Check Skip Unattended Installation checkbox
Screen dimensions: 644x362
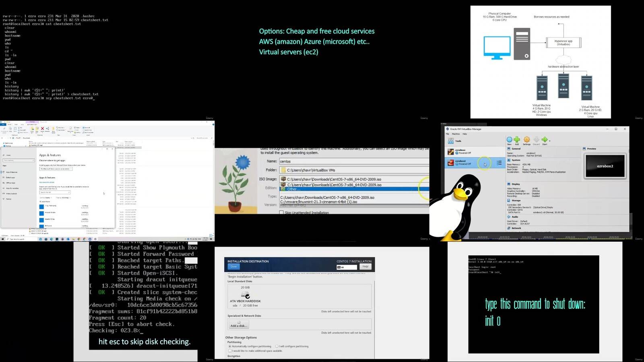coord(281,213)
